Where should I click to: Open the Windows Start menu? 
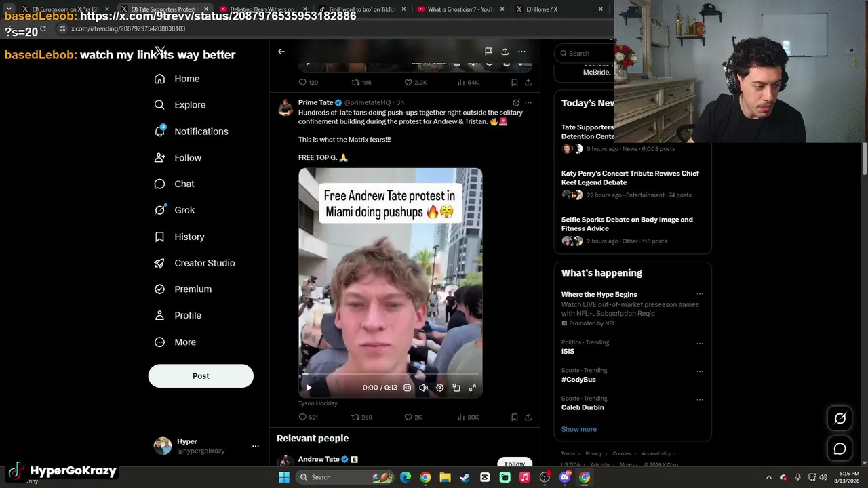[284, 477]
